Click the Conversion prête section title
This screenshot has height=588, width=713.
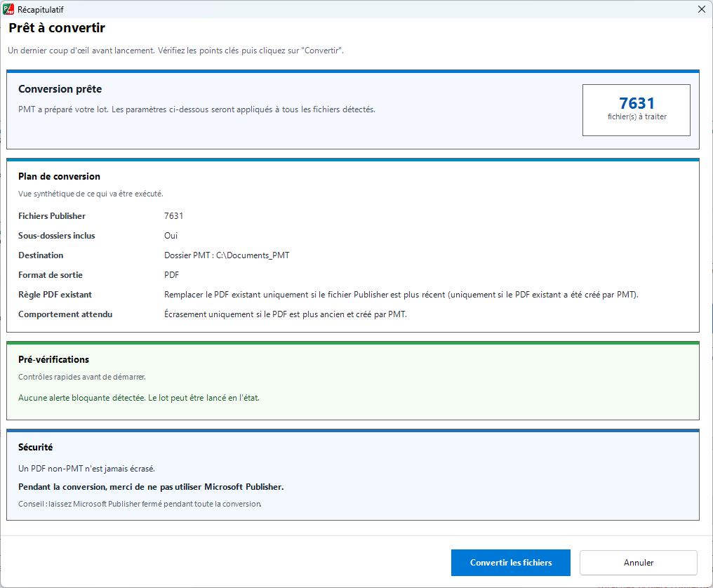(60, 89)
